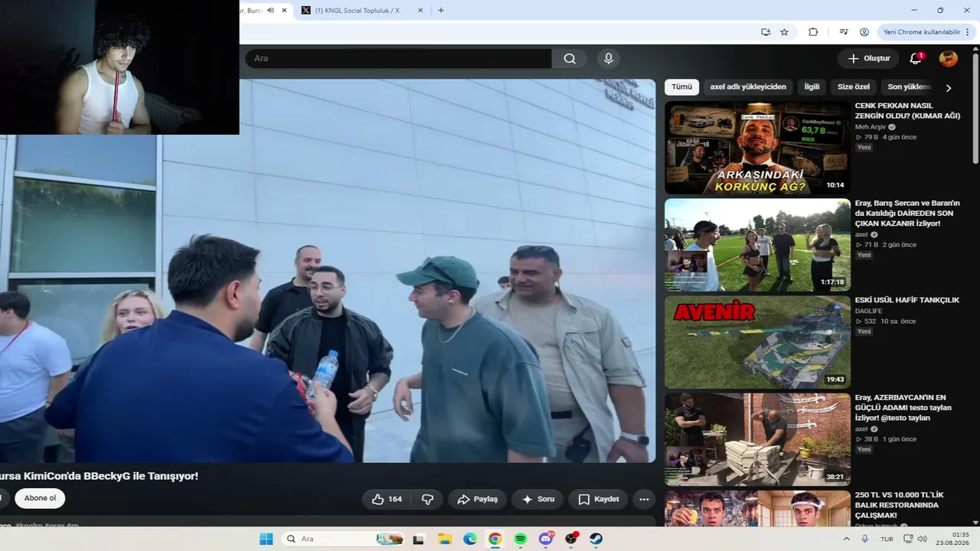Image resolution: width=980 pixels, height=551 pixels.
Task: Close the playing YouTube tab
Action: pos(284,10)
